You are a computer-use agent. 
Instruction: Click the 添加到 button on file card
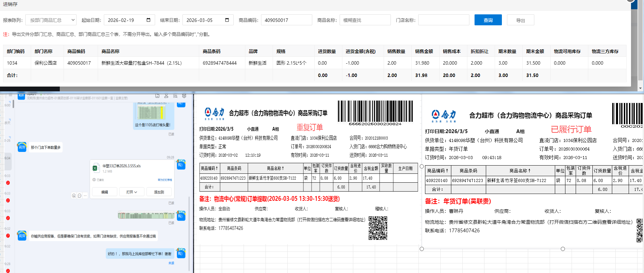[159, 192]
